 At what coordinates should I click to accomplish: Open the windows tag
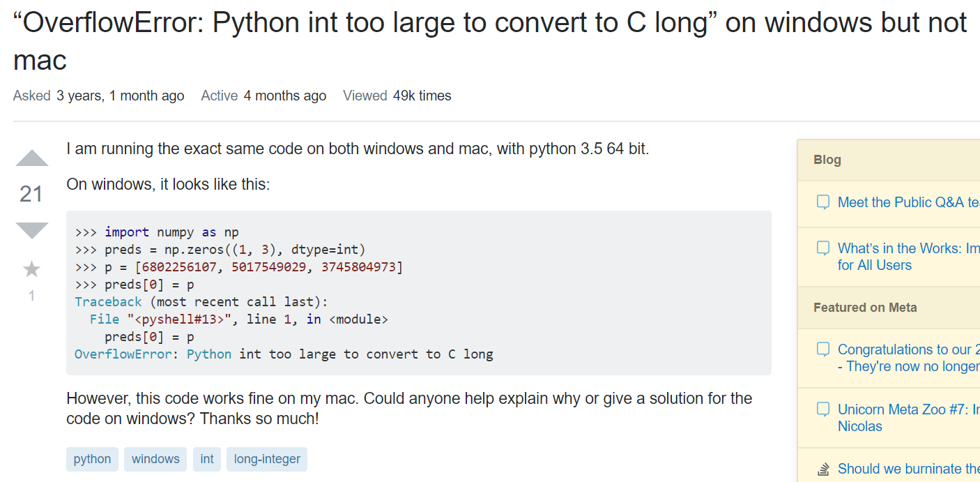click(x=155, y=459)
